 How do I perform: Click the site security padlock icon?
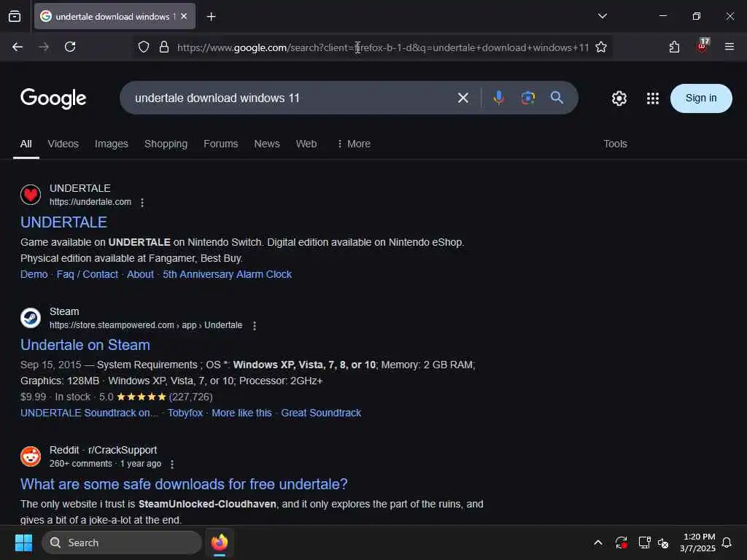coord(164,47)
